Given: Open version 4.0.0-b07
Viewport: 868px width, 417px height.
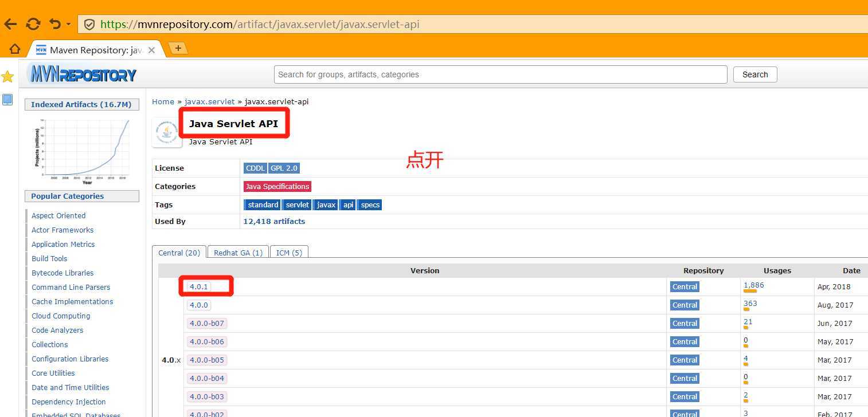Looking at the screenshot, I should 206,324.
